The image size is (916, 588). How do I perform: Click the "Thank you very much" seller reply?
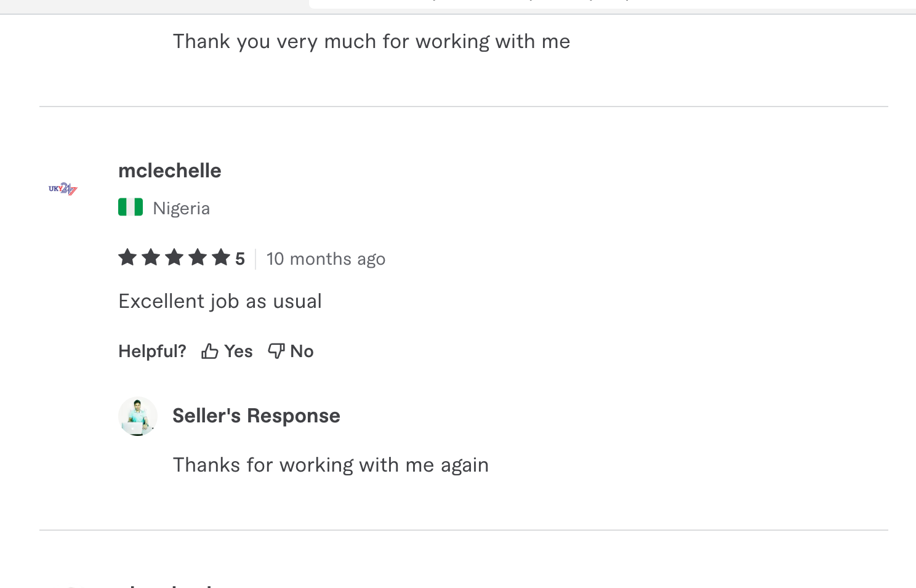[371, 41]
